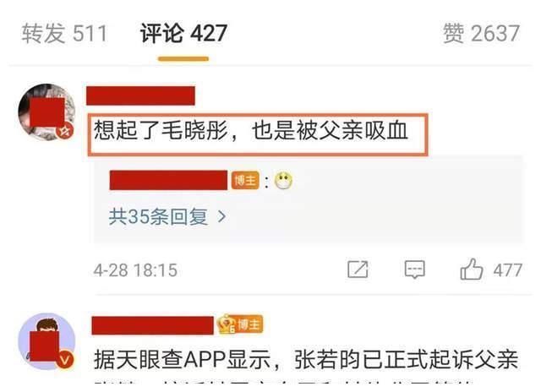Open the first commenter's avatar

46,112
